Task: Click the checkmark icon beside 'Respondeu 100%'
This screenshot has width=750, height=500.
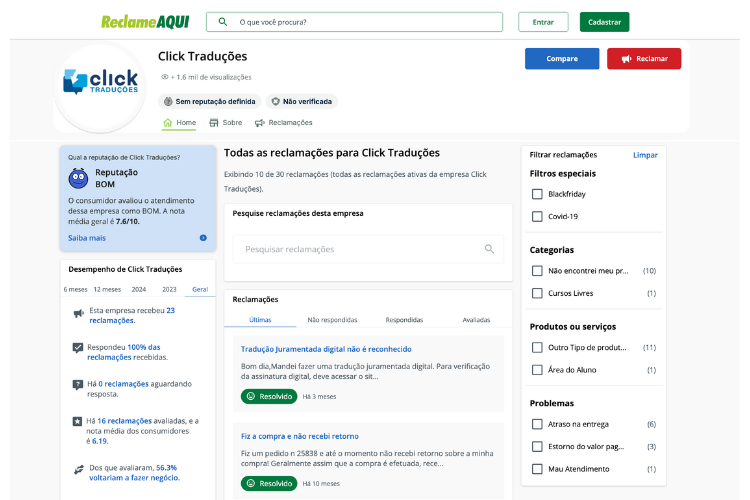Action: point(77,347)
